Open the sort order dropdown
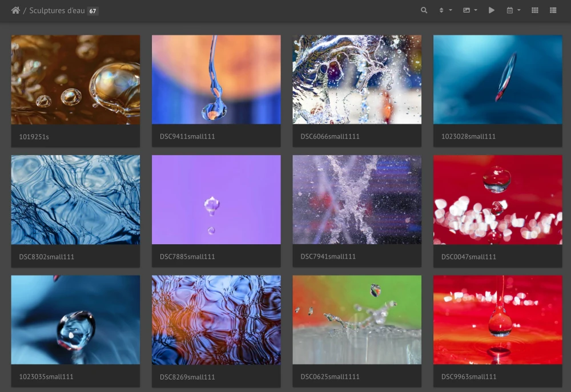The width and height of the screenshot is (571, 392). 445,10
